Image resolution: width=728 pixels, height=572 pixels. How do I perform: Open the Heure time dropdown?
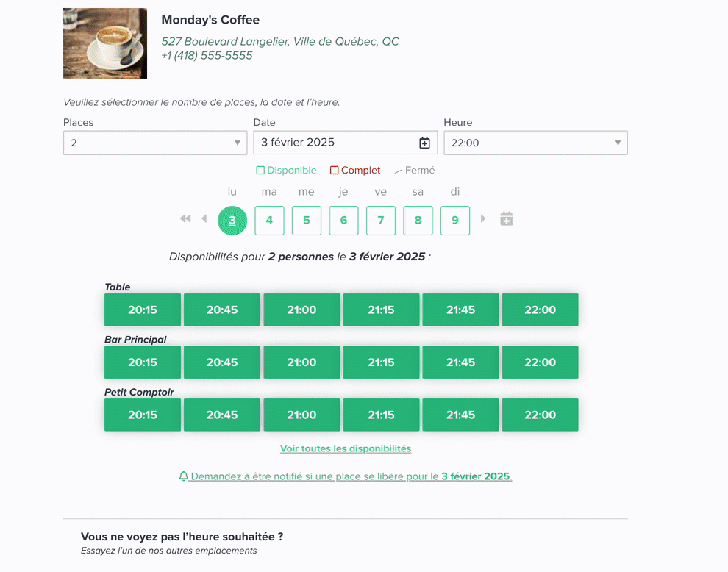[535, 143]
